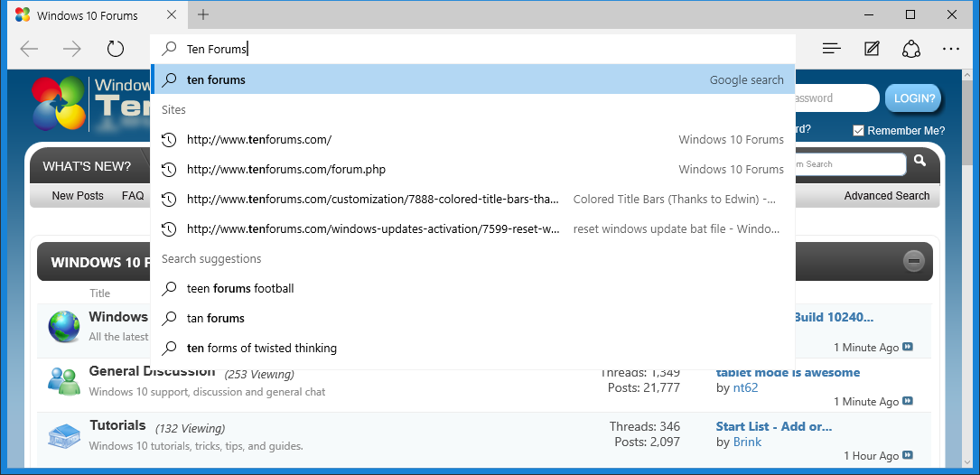Click the Share icon in toolbar
Viewport: 980px width, 475px height.
[x=911, y=49]
